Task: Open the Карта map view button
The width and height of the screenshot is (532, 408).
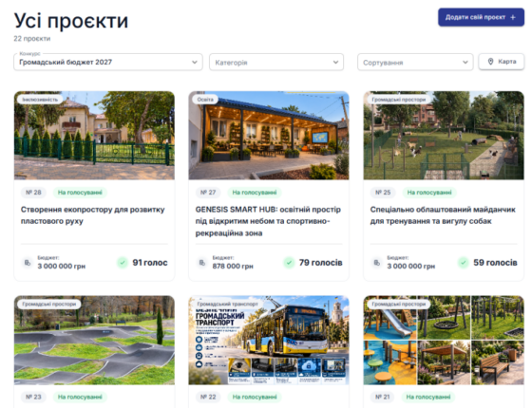Action: [x=502, y=62]
